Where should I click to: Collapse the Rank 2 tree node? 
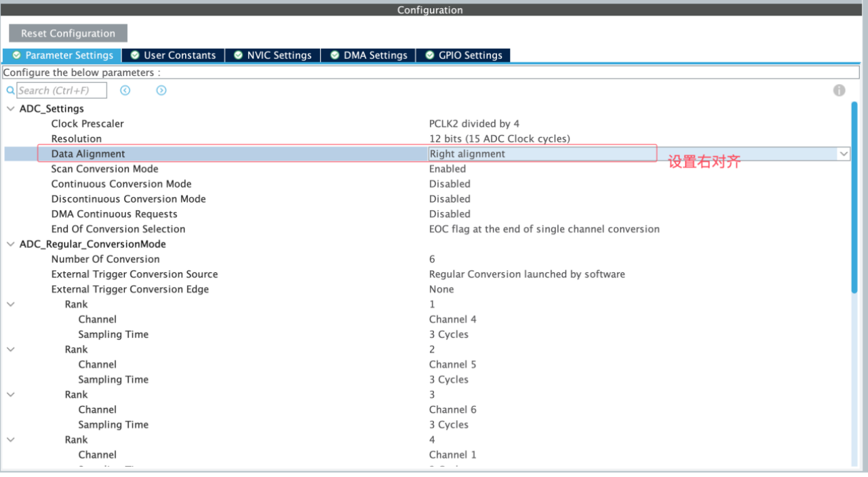[x=10, y=350]
